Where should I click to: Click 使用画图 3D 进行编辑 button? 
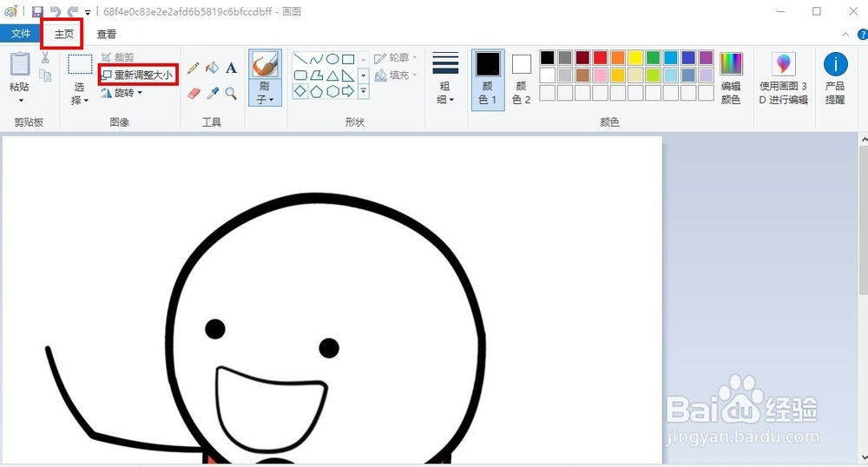tap(783, 79)
